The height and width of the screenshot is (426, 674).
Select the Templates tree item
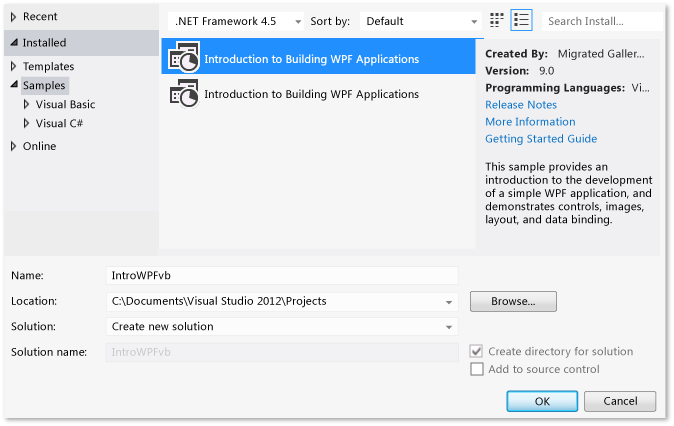click(x=48, y=66)
